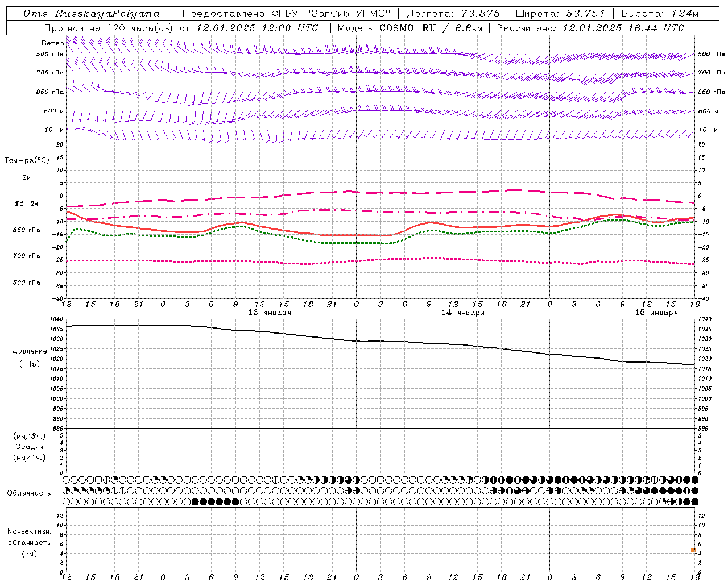Click the Td 2м dew point legend entry
The image size is (728, 582).
coord(26,203)
